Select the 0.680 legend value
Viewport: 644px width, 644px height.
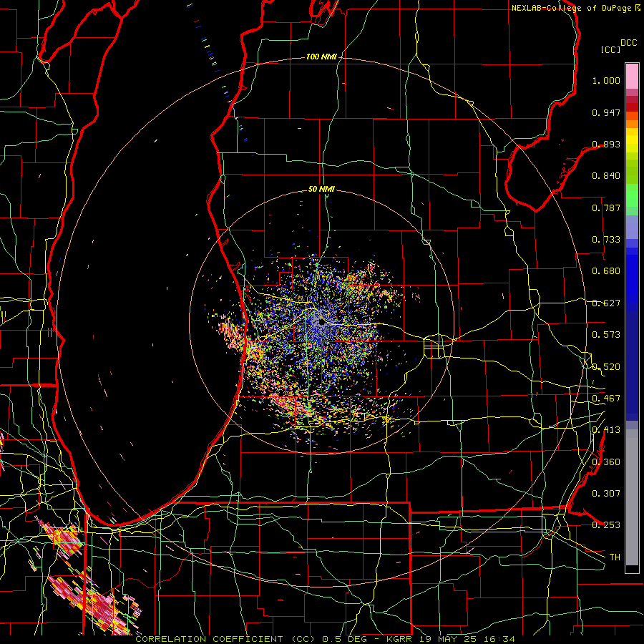(x=606, y=271)
